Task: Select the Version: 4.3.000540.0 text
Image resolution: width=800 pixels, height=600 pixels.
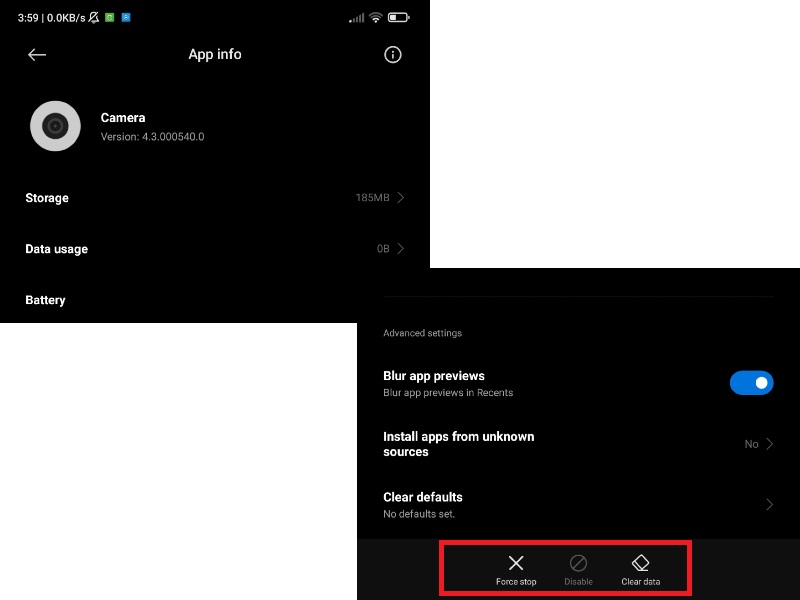Action: 152,137
